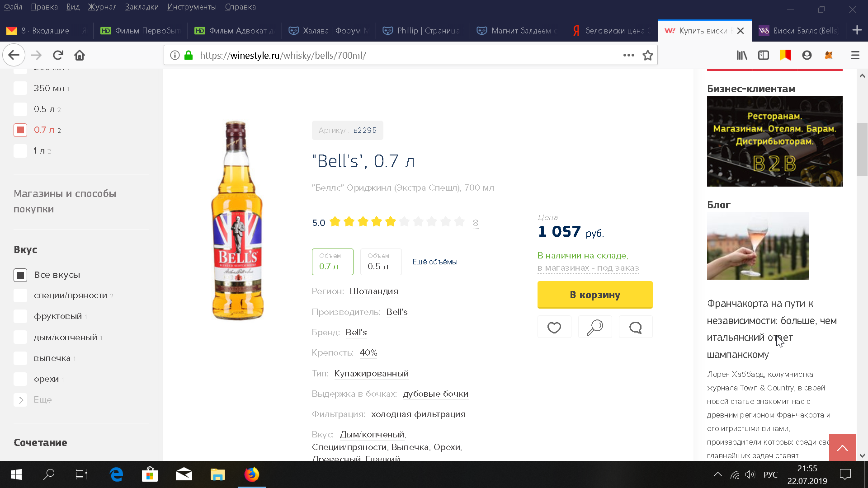This screenshot has width=868, height=488.
Task: Open the Франчакорта blog article link
Action: click(x=772, y=329)
